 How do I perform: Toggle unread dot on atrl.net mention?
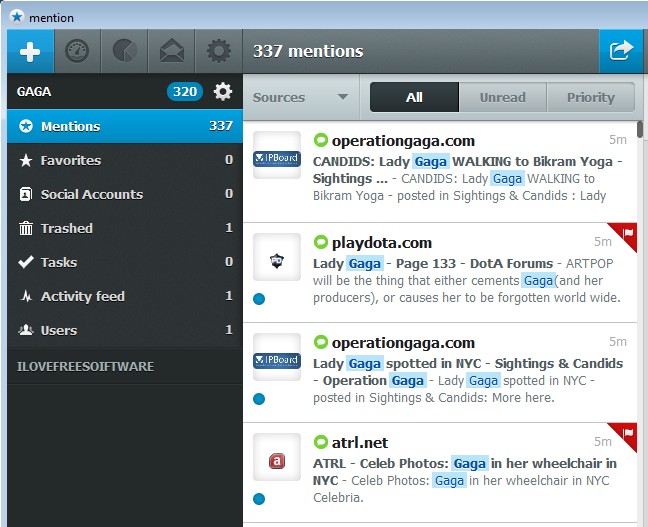click(x=259, y=499)
